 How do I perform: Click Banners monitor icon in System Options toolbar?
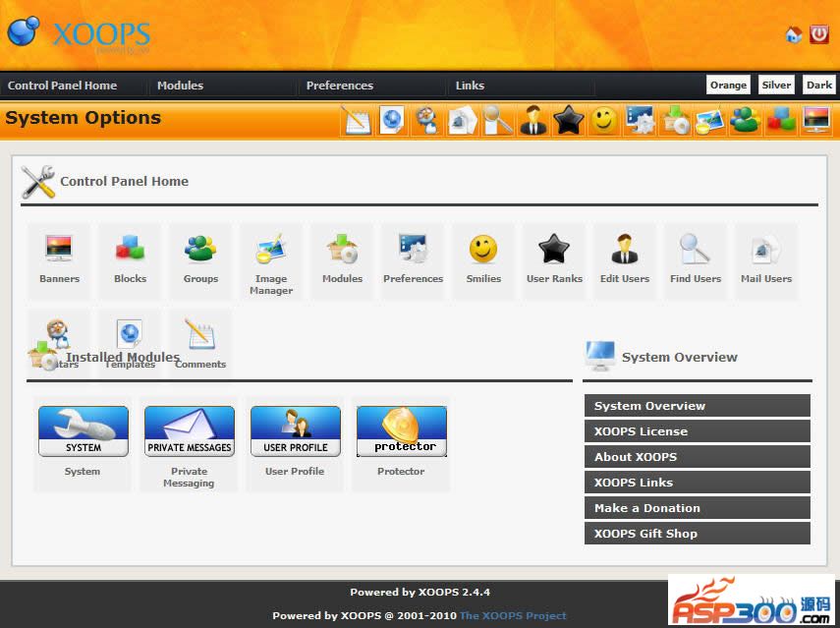815,121
